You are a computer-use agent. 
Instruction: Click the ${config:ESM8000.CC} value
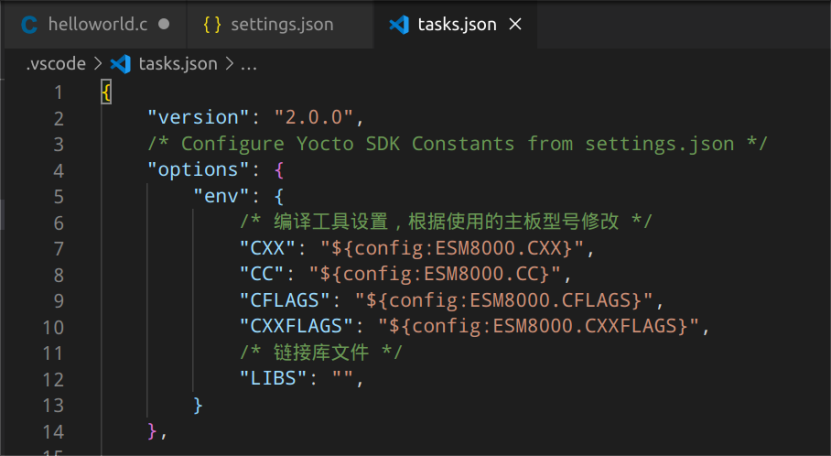435,274
